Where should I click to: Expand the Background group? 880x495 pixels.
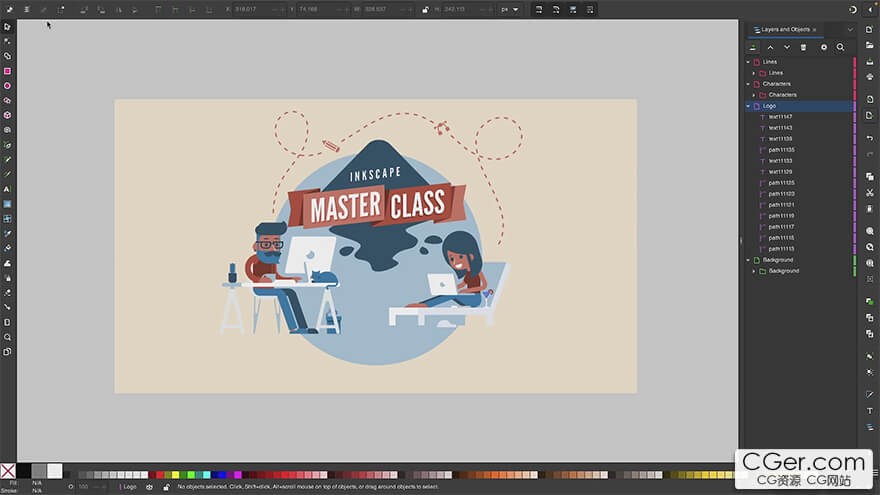pos(754,271)
